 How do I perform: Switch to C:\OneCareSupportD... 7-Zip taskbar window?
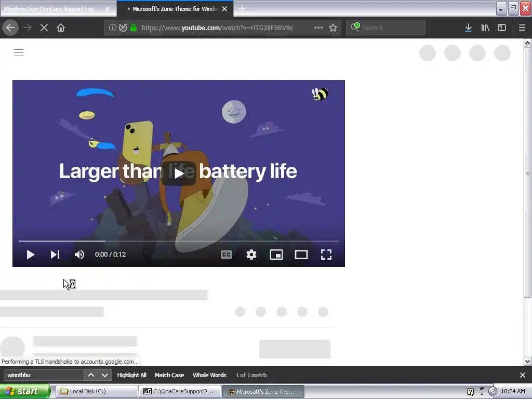pos(180,391)
